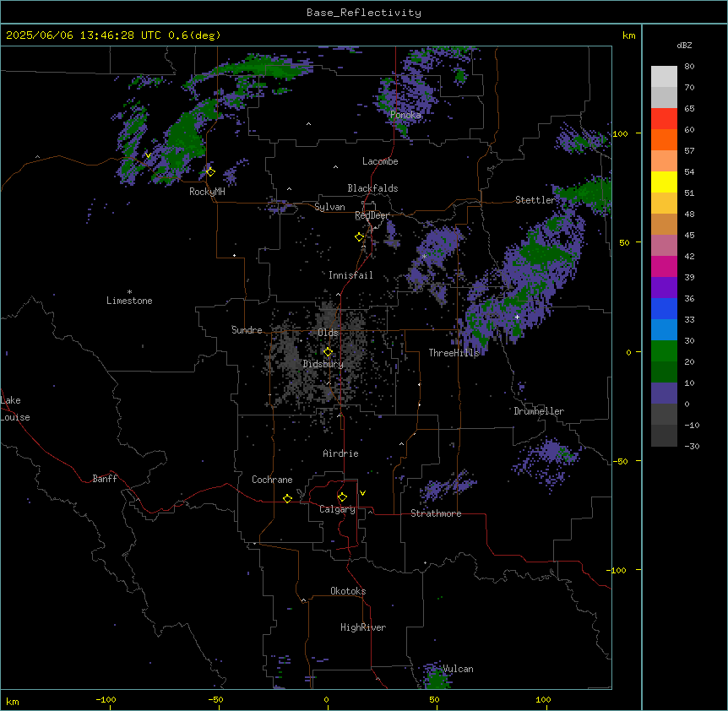The image size is (728, 711).
Task: Select the Stettler label
Action: click(x=535, y=200)
